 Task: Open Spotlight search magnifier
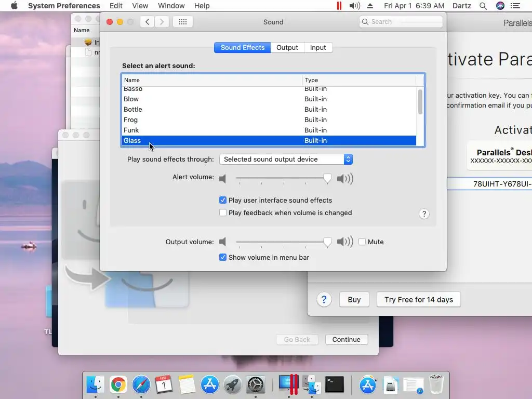(483, 6)
